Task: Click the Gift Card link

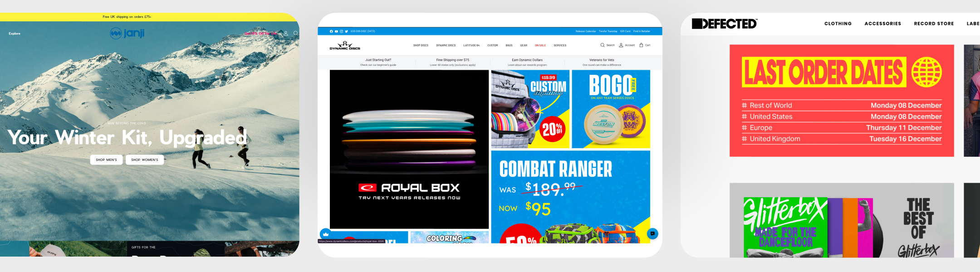Action: coord(625,31)
